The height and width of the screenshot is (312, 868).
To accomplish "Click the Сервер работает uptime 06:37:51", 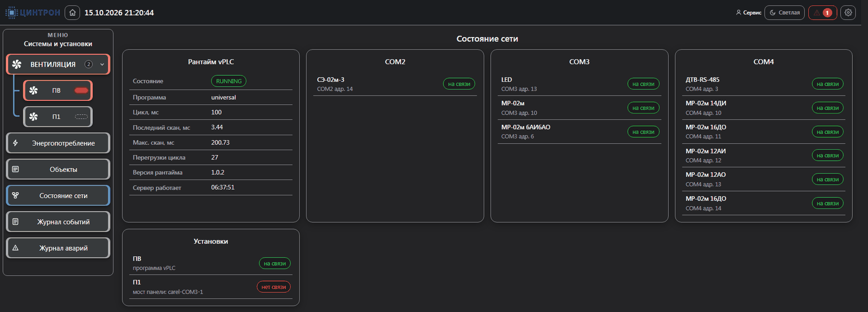I will [x=223, y=187].
